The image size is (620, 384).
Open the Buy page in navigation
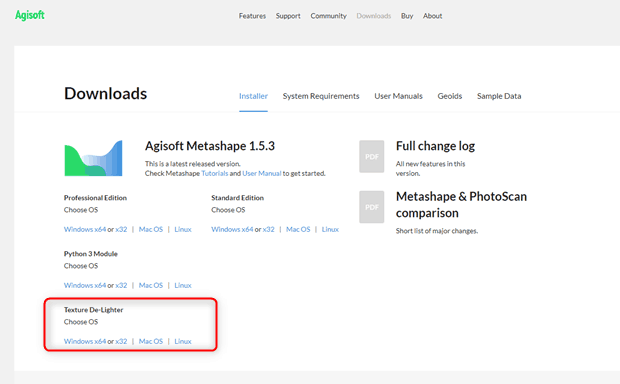[407, 16]
